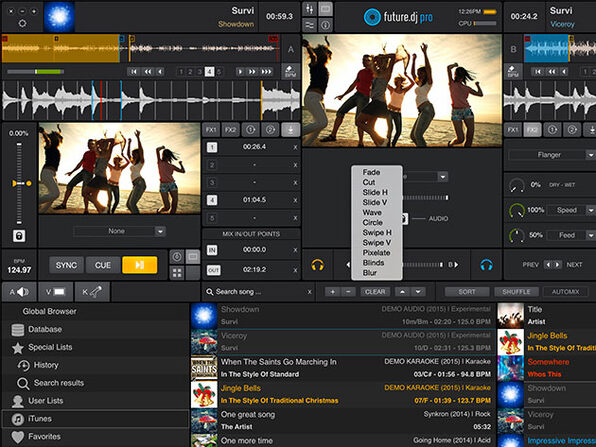Open deck A settings target icon
The height and width of the screenshot is (447, 596).
pyautogui.click(x=22, y=24)
